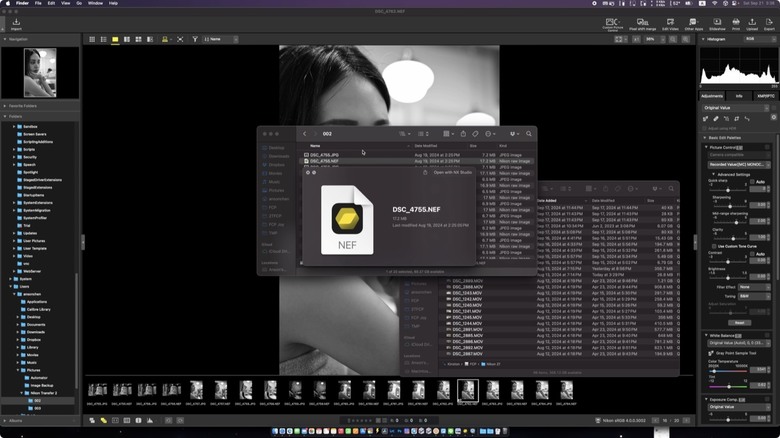Select the Downloads folder in the tree
The width and height of the screenshot is (780, 438).
[x=36, y=332]
